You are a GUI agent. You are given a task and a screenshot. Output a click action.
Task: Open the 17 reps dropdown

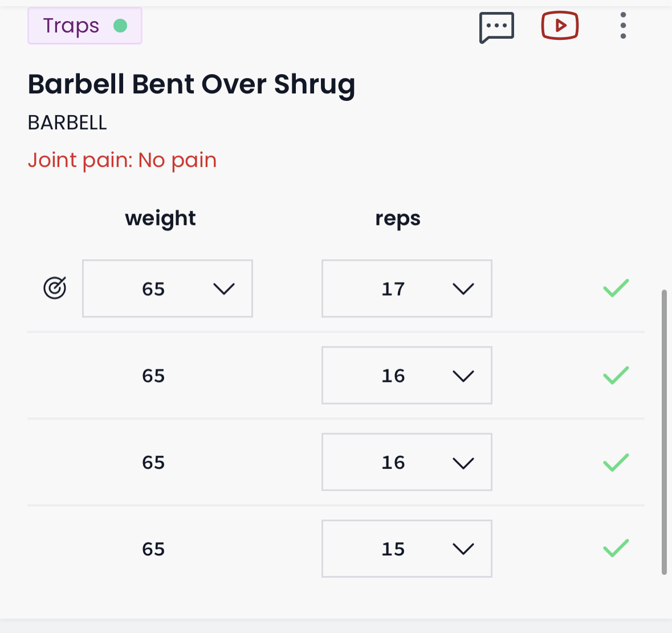click(x=406, y=288)
